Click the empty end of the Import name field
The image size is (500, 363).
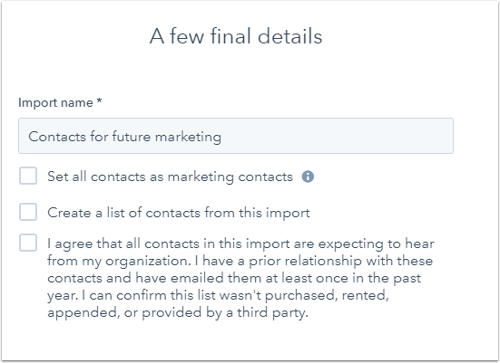(x=337, y=136)
